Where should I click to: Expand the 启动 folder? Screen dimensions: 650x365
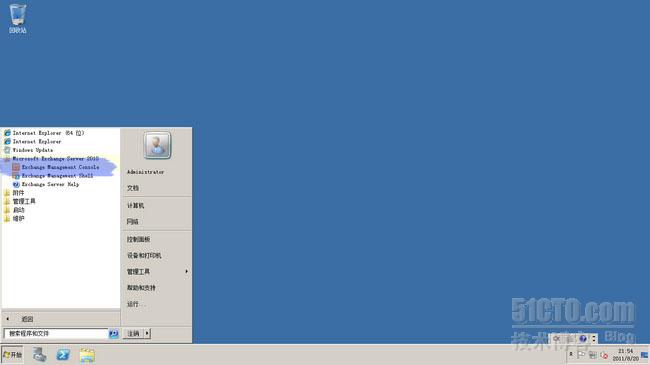tap(14, 210)
